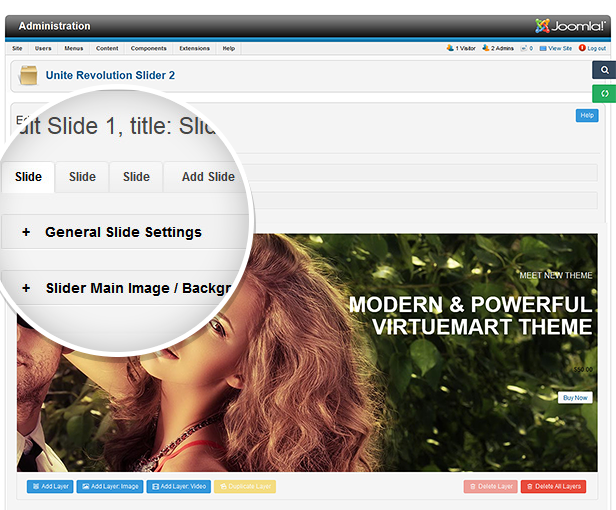This screenshot has width=616, height=510.
Task: Open the Users menu
Action: (44, 48)
